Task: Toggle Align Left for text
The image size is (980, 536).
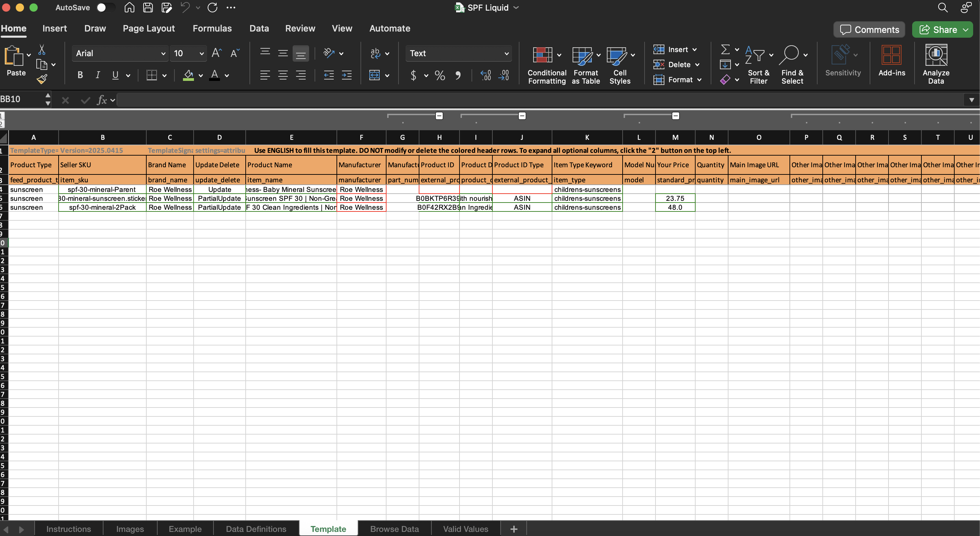Action: coord(265,75)
